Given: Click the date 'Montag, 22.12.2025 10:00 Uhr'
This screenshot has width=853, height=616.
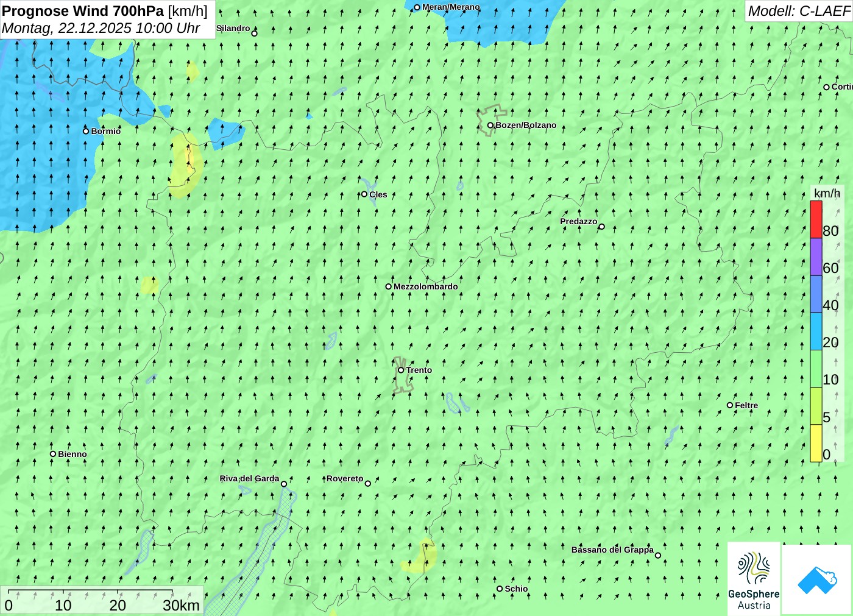Looking at the screenshot, I should pyautogui.click(x=101, y=28).
